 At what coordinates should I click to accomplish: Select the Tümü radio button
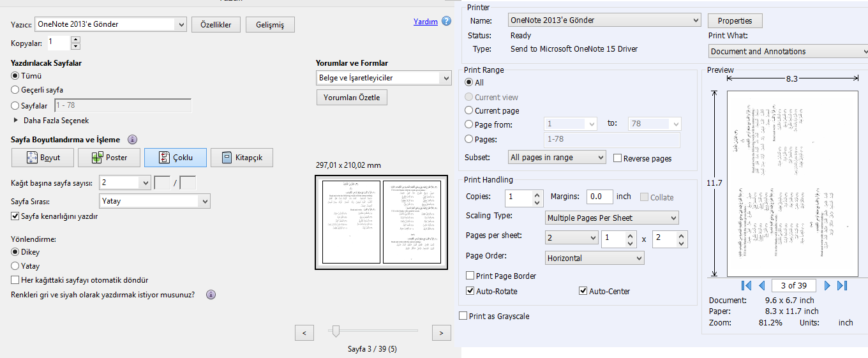[16, 76]
